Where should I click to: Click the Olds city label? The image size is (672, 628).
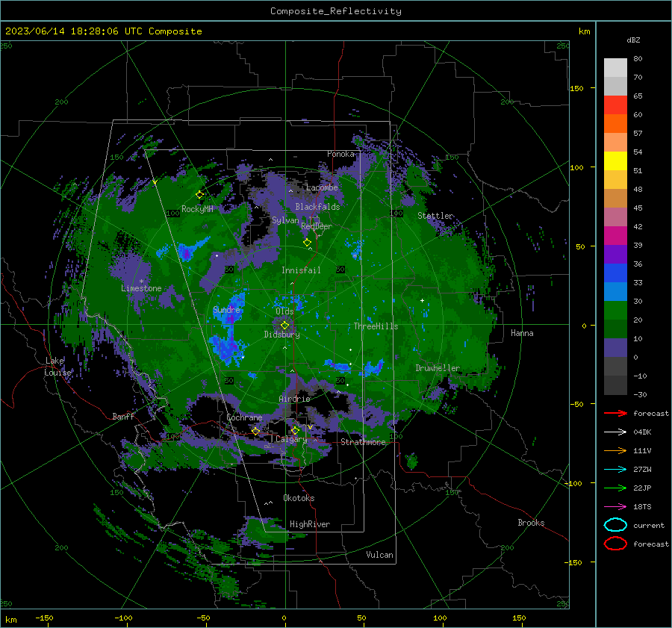click(284, 311)
